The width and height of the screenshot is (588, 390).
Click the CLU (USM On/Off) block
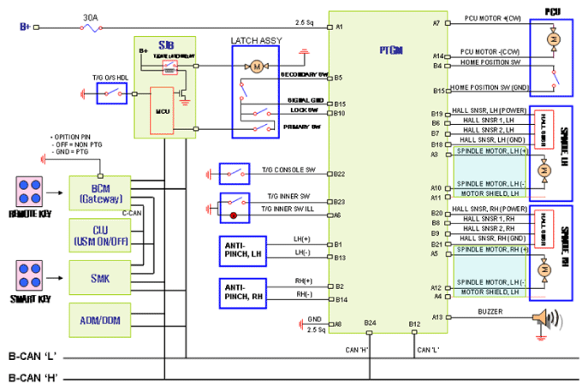click(x=102, y=234)
